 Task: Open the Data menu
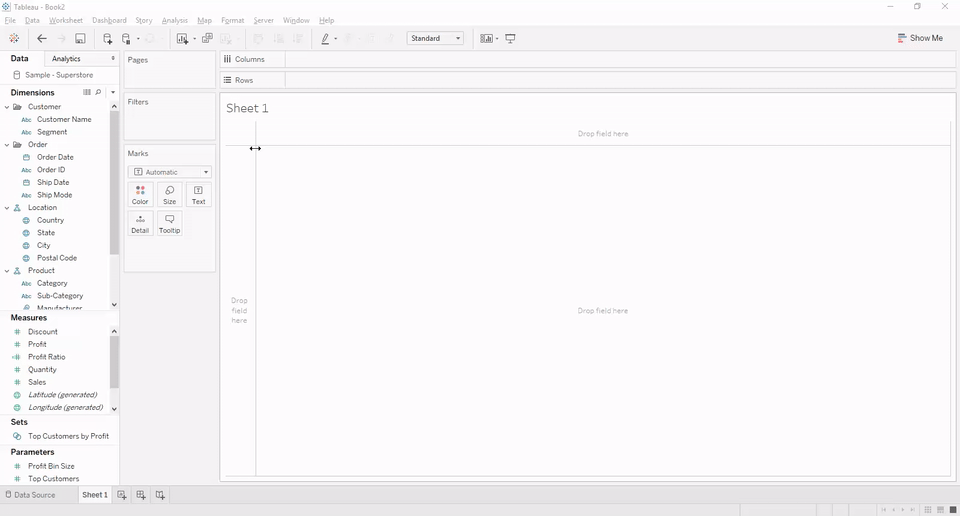point(32,20)
